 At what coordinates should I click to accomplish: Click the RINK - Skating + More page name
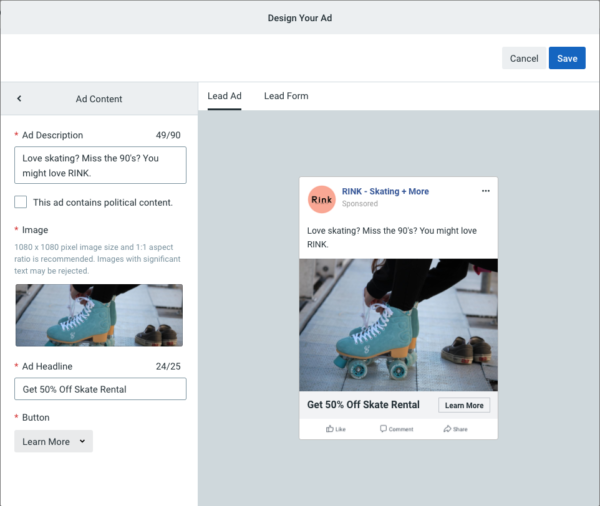385,191
